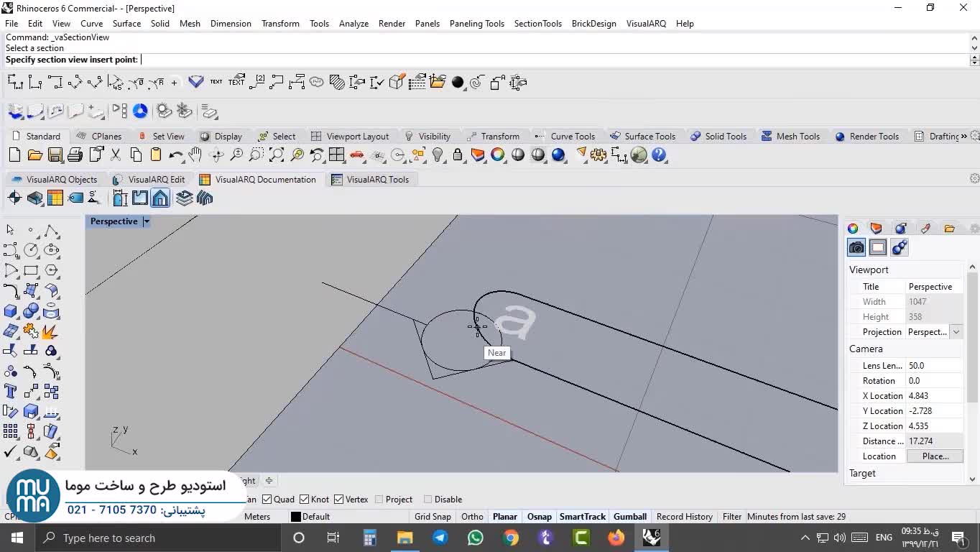Click the Undo arrow icon

click(175, 155)
